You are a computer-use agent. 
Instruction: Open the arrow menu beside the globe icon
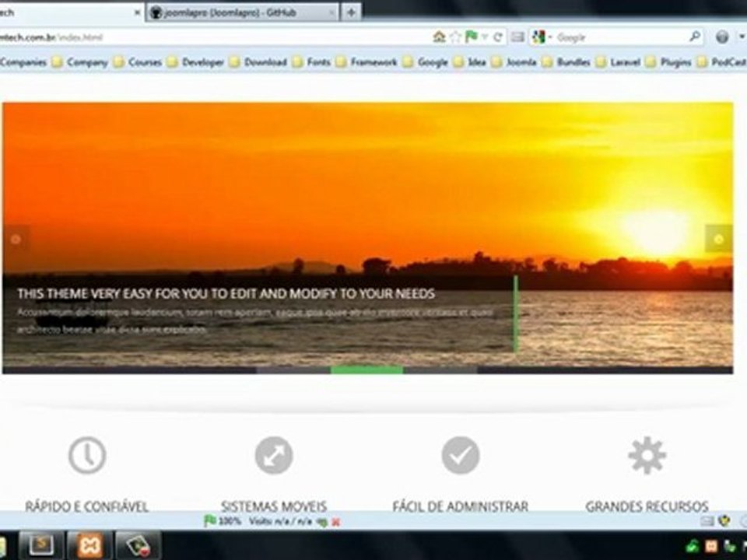click(742, 37)
